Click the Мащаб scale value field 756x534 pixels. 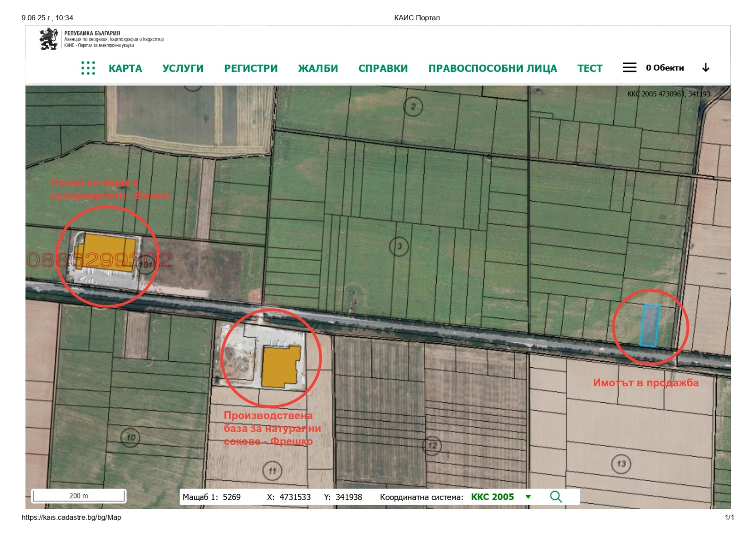[x=212, y=497]
